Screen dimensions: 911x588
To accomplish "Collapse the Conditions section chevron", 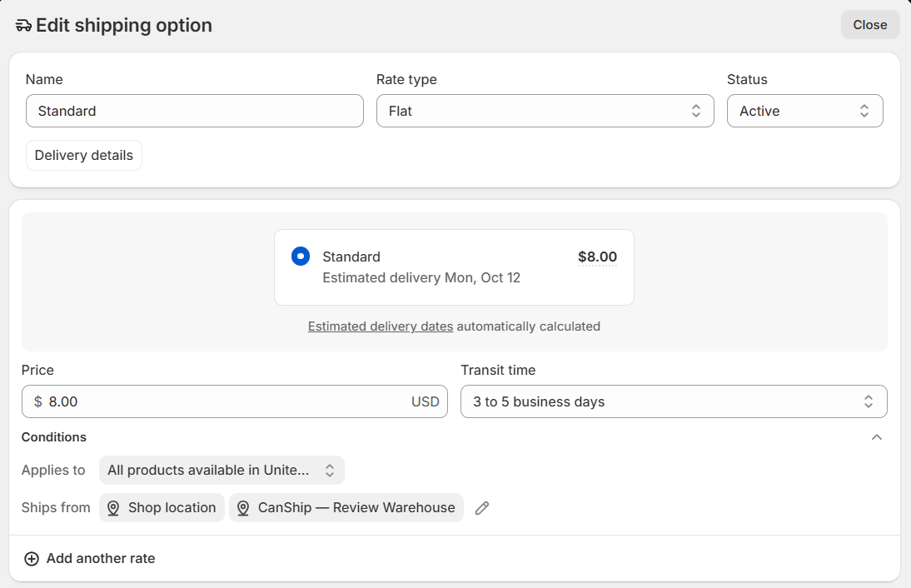I will tap(877, 437).
